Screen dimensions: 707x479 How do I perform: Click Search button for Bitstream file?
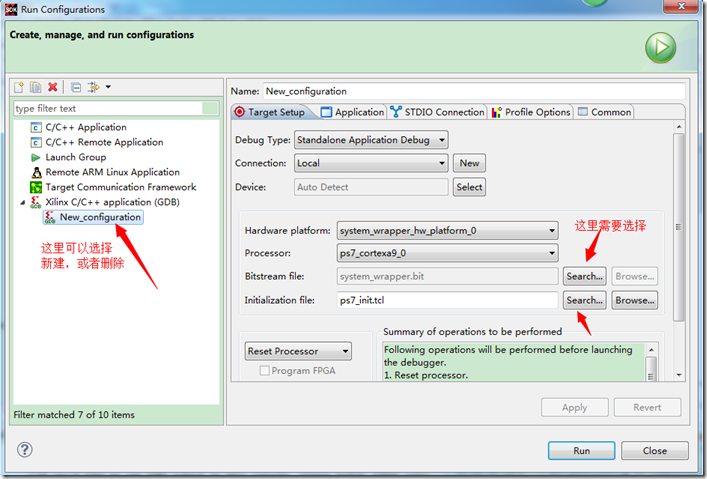pos(583,275)
